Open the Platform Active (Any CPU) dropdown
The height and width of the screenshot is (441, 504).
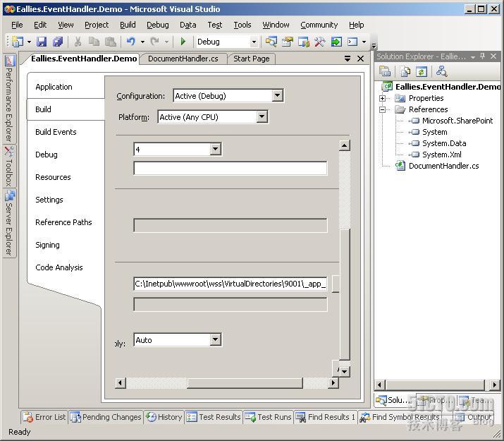pos(262,116)
